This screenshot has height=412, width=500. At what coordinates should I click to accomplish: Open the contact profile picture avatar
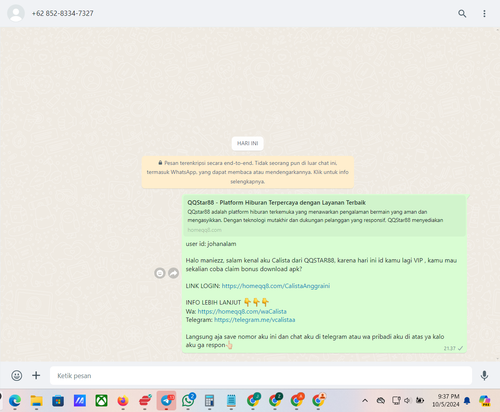(x=16, y=13)
